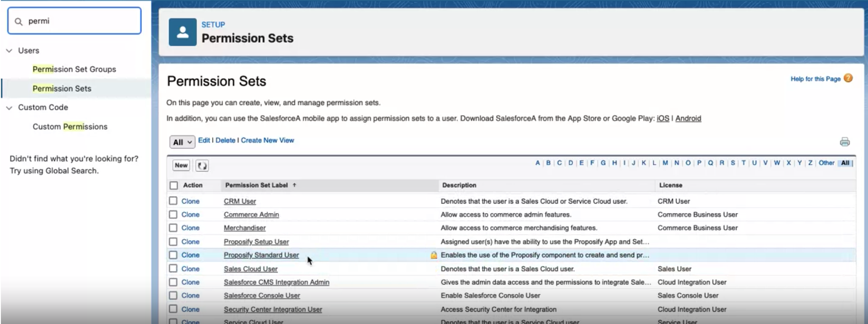The image size is (868, 324).
Task: Filter list by letter A
Action: point(538,163)
